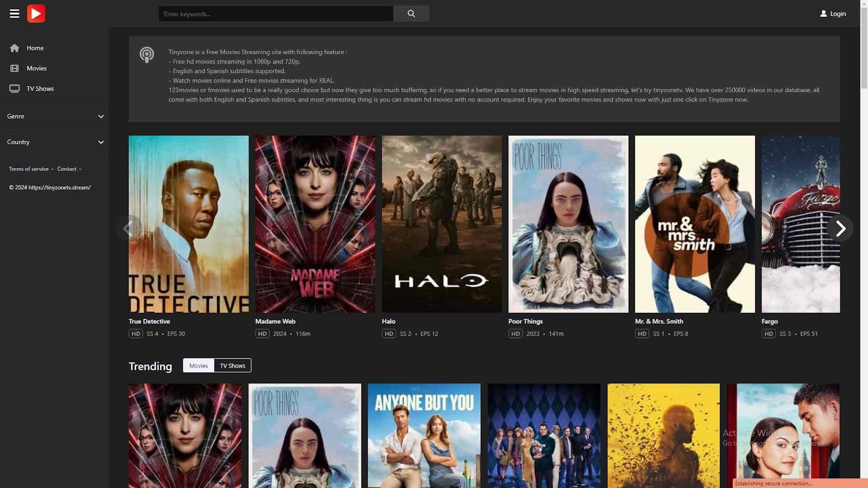Select the TV Shows trending tab
The height and width of the screenshot is (488, 868).
(233, 365)
